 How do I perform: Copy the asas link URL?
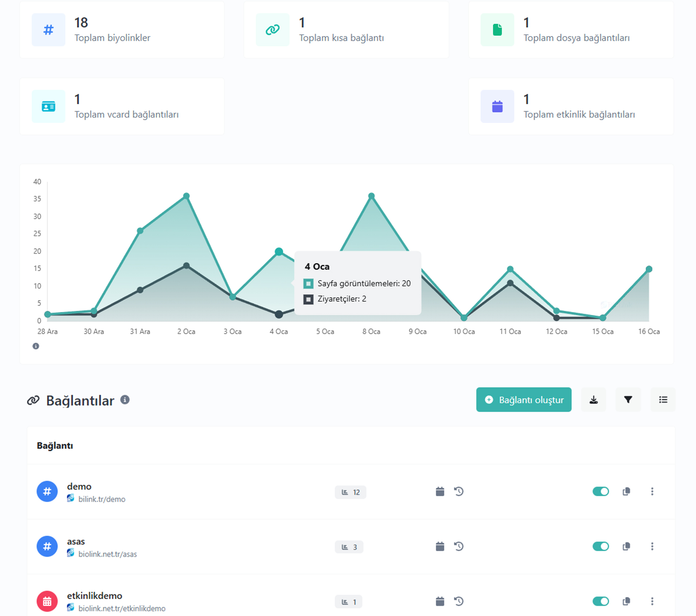pyautogui.click(x=626, y=546)
